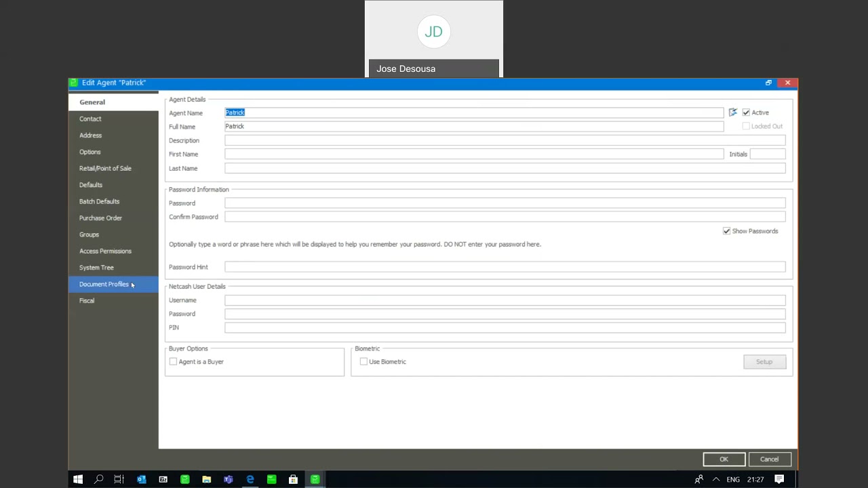
Task: Open the Groups section
Action: pos(113,235)
